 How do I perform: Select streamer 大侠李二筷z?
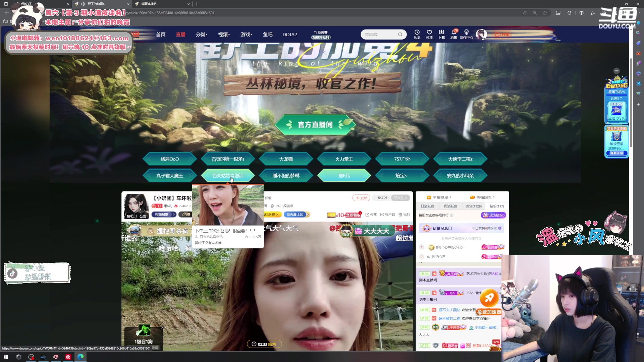click(x=460, y=159)
